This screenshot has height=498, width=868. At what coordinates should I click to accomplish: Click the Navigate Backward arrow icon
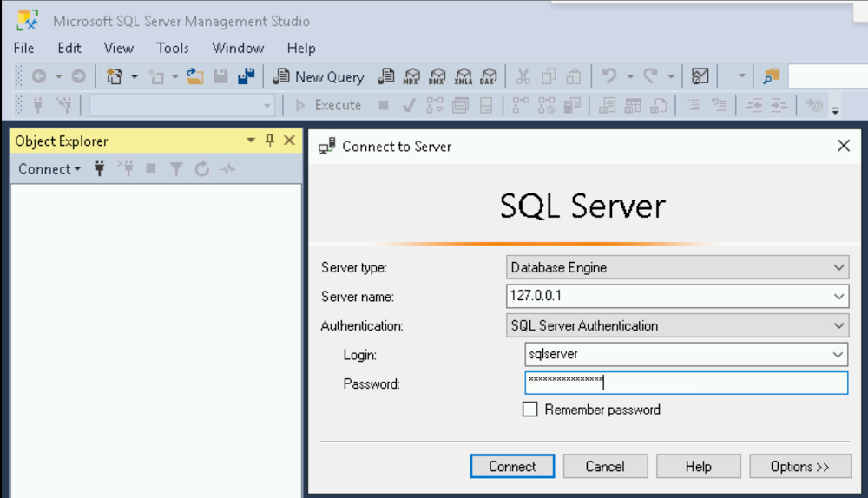point(39,76)
